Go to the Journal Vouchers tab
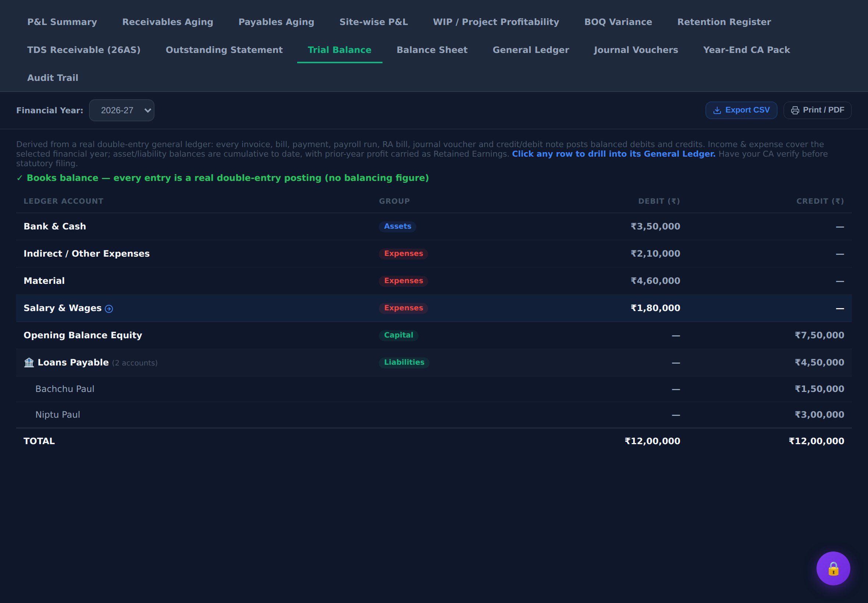Screen dimensions: 868x603 [636, 50]
